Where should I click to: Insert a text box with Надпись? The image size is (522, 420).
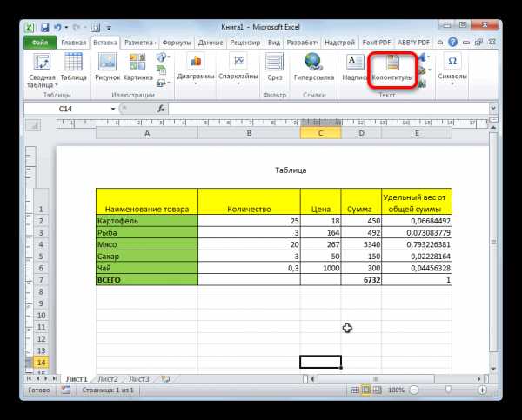tap(354, 67)
